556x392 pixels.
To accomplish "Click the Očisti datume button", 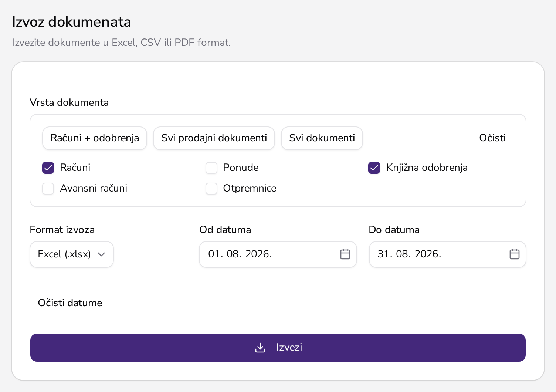I will (x=70, y=303).
